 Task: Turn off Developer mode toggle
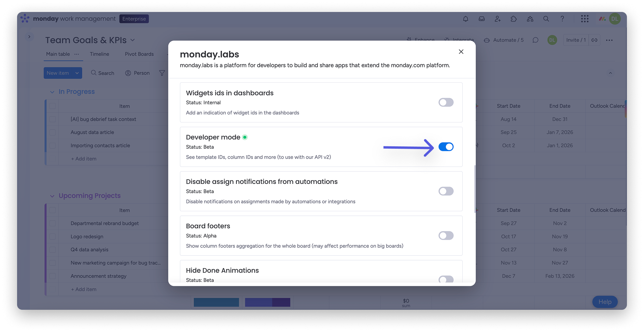click(446, 147)
